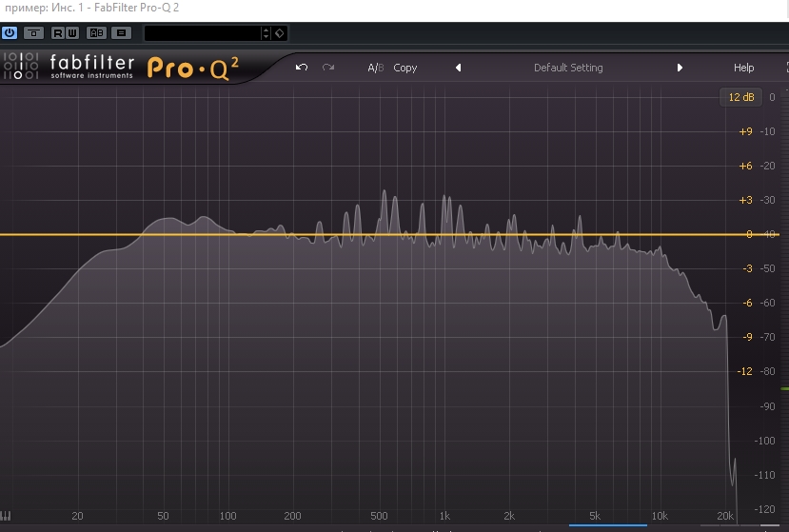Click the empty preset name field
The width and height of the screenshot is (789, 532).
(x=203, y=33)
